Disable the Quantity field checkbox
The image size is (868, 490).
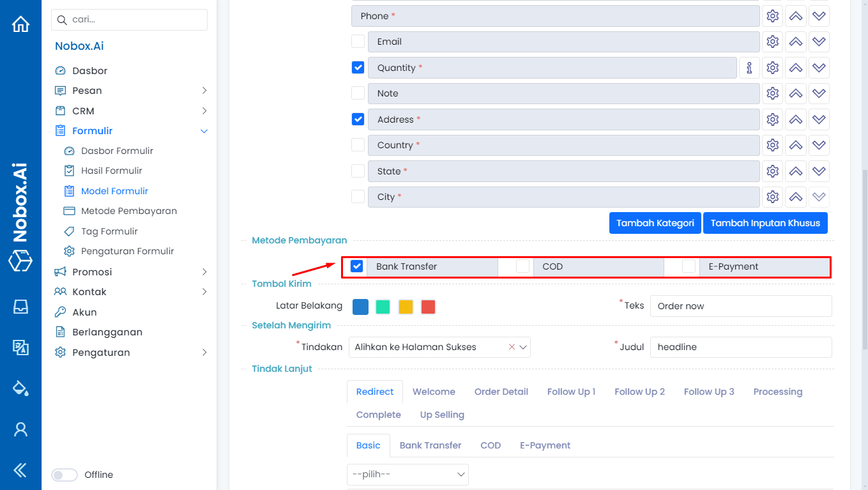point(358,67)
